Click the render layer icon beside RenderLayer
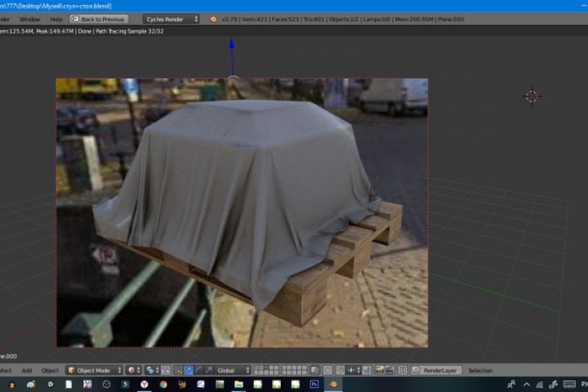The height and width of the screenshot is (392, 588). pyautogui.click(x=416, y=370)
